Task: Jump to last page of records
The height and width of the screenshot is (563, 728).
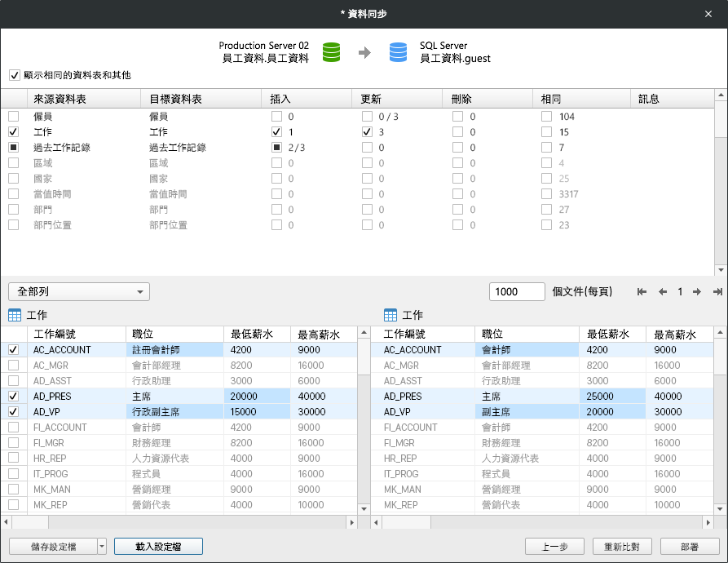Action: click(x=717, y=292)
